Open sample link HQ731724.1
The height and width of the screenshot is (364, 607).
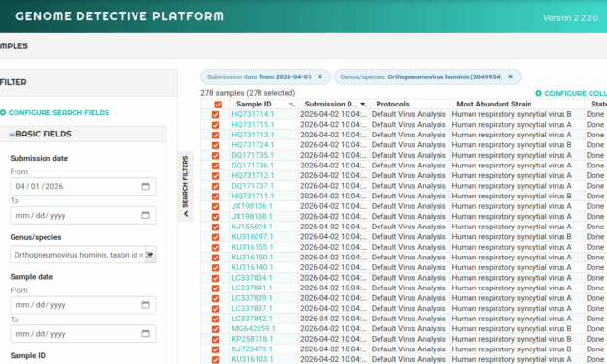click(x=253, y=145)
